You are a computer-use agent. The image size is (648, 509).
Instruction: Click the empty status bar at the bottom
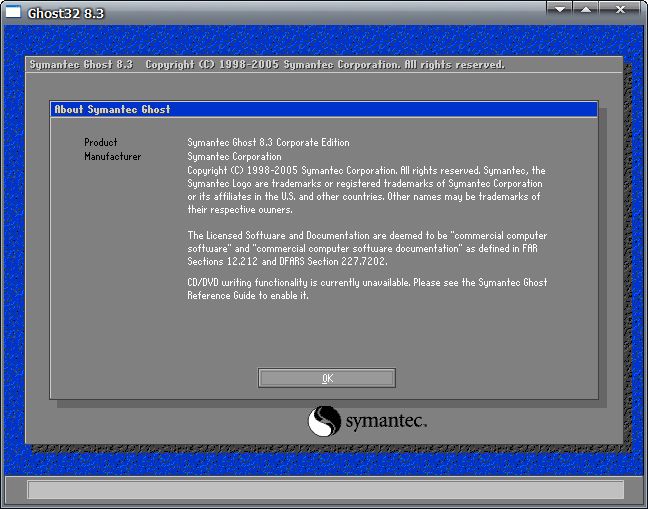pyautogui.click(x=325, y=489)
